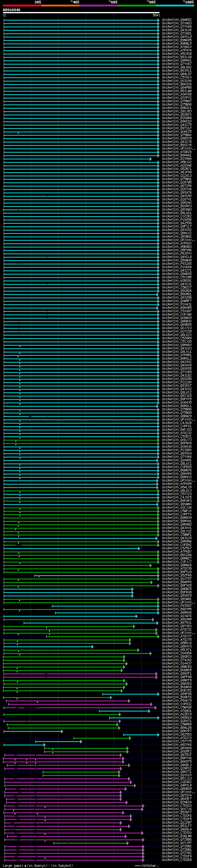Click the UniRef100_Q5SMI5 hit label
This screenshot has width=197, height=868.
[176, 596]
